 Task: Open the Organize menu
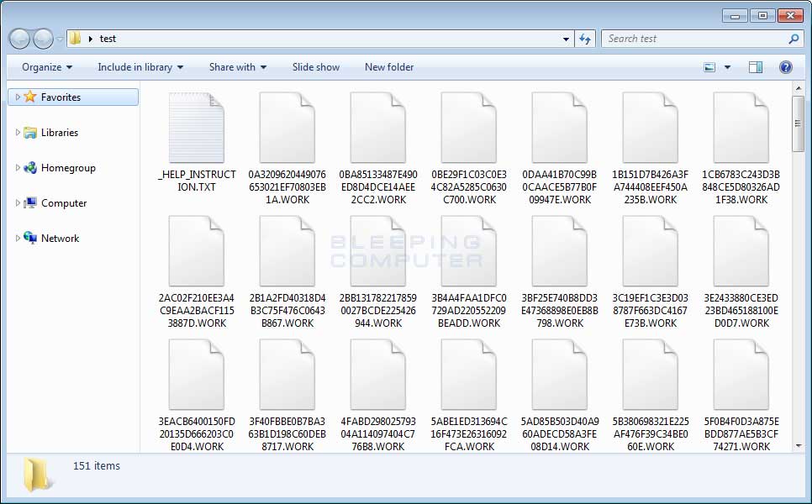(46, 67)
